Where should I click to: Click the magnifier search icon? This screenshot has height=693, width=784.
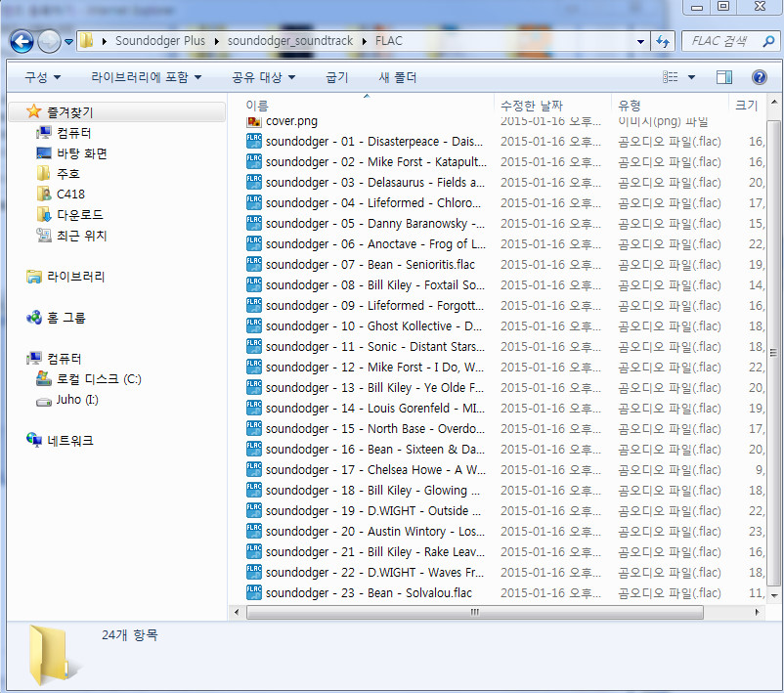768,41
